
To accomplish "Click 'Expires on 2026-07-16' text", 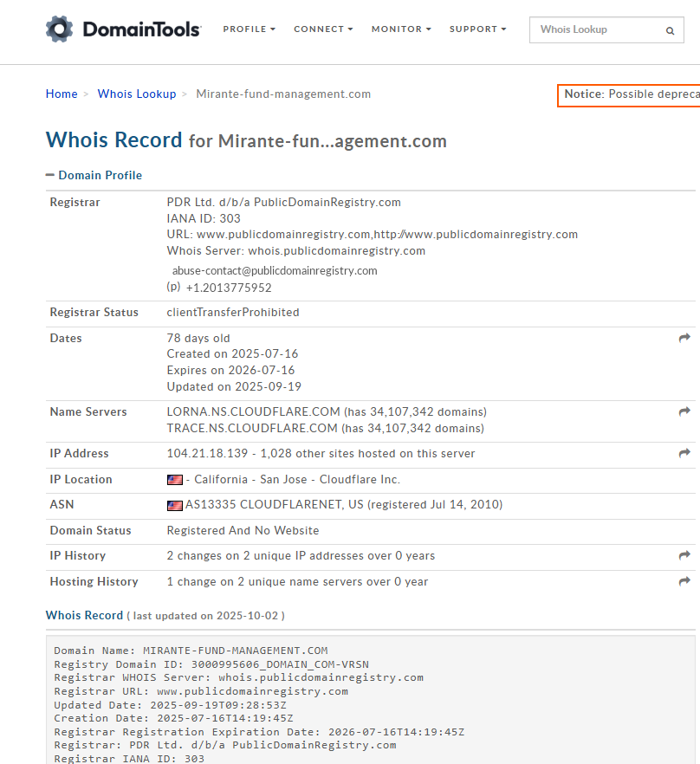I will point(230,371).
